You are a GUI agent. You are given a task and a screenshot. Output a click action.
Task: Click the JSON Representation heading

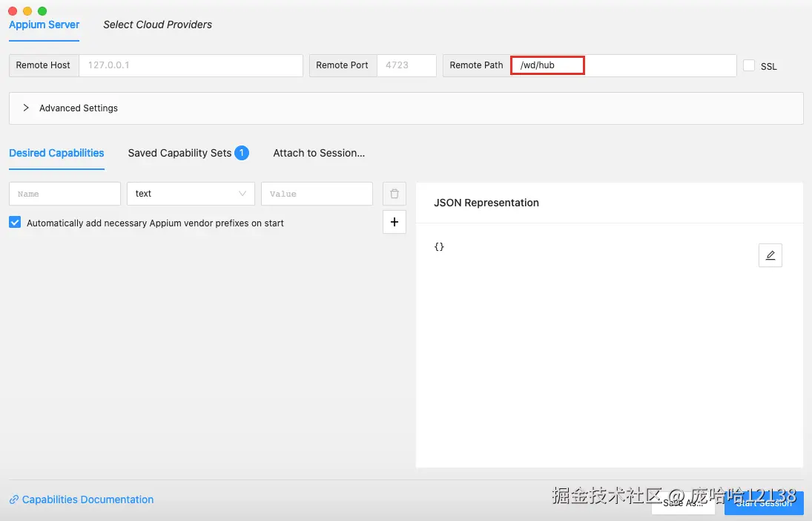pos(486,203)
